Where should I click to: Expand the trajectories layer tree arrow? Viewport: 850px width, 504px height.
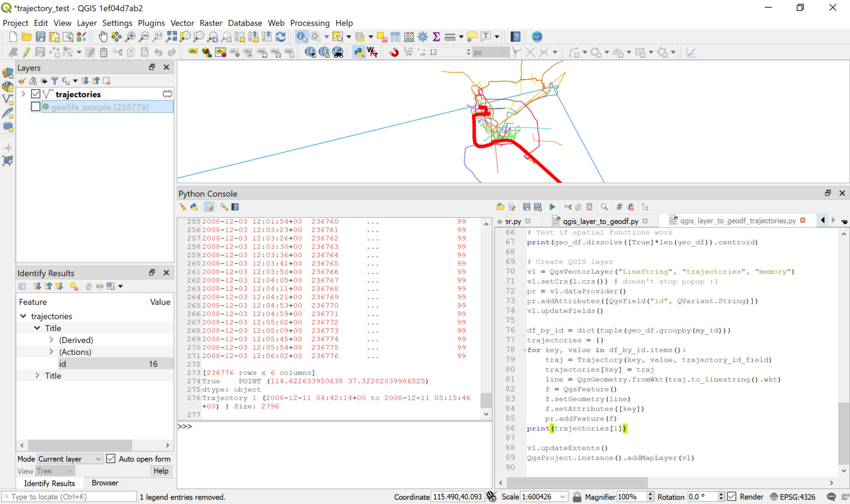(x=23, y=94)
